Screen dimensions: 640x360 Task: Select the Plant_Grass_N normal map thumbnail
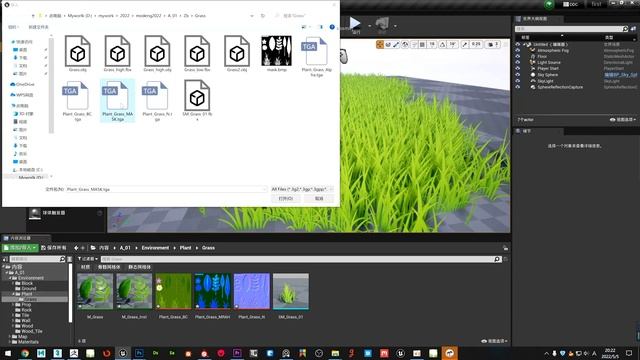251,291
